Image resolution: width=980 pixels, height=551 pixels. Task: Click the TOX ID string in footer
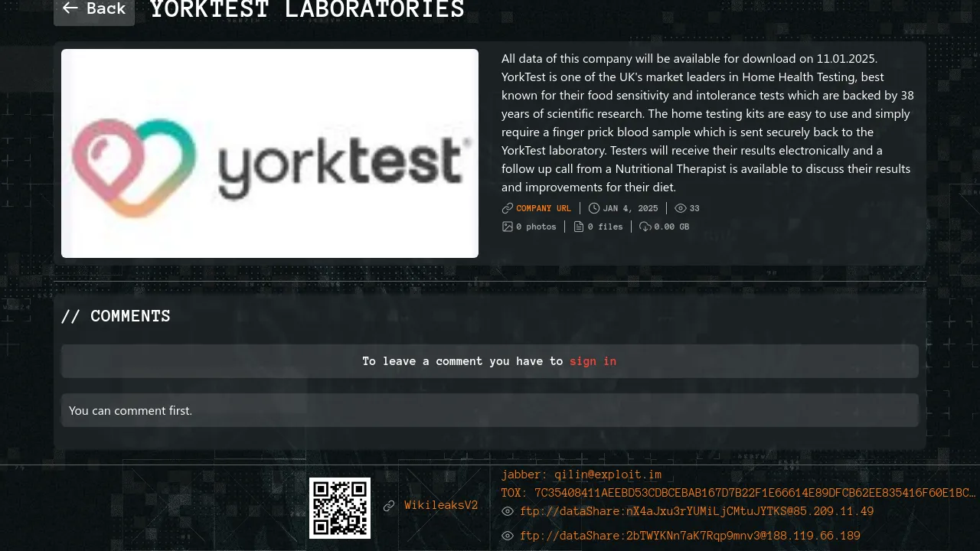pos(738,493)
